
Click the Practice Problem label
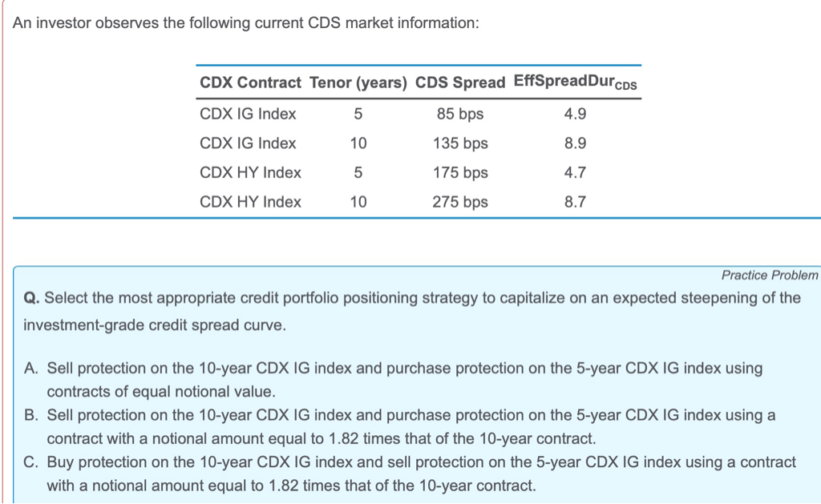769,276
